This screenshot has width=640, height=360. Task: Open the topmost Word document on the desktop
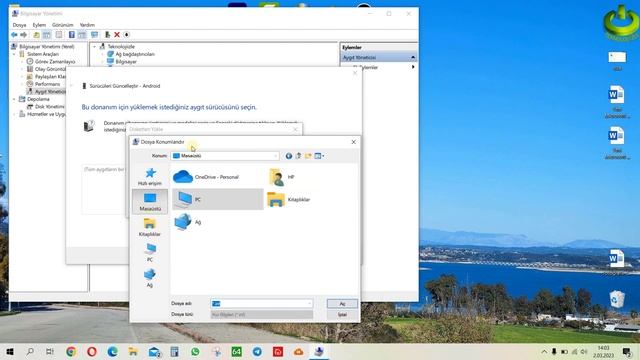pyautogui.click(x=616, y=102)
